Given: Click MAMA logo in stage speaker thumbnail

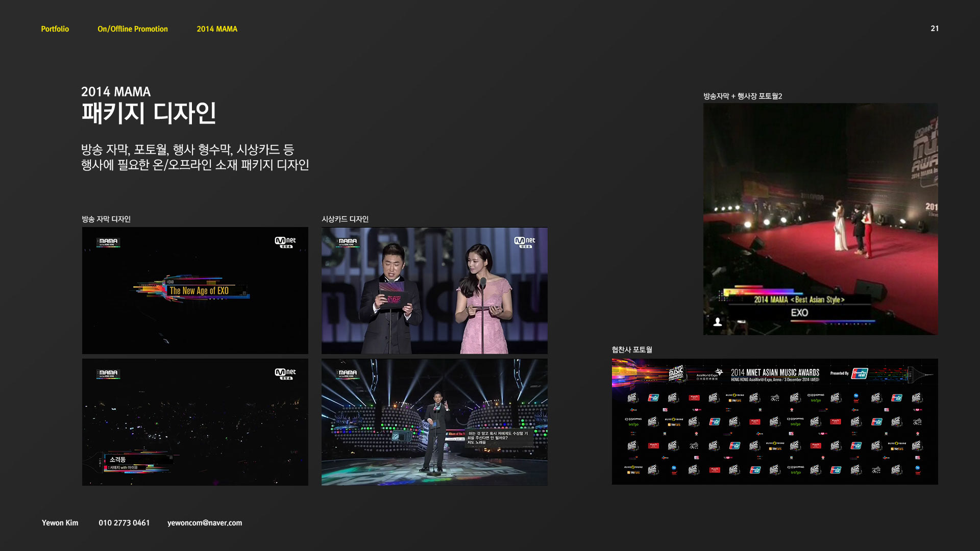Looking at the screenshot, I should [x=348, y=373].
